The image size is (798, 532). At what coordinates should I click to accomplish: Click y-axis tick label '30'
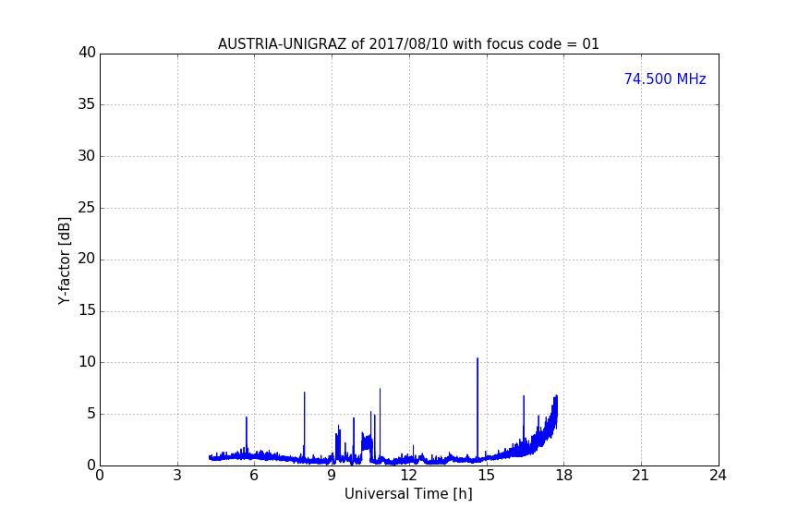pyautogui.click(x=87, y=156)
